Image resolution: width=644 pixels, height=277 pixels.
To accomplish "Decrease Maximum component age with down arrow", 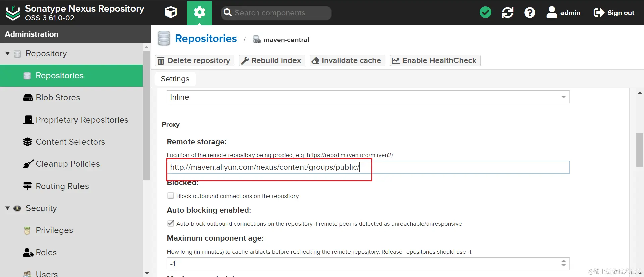I will tap(563, 266).
